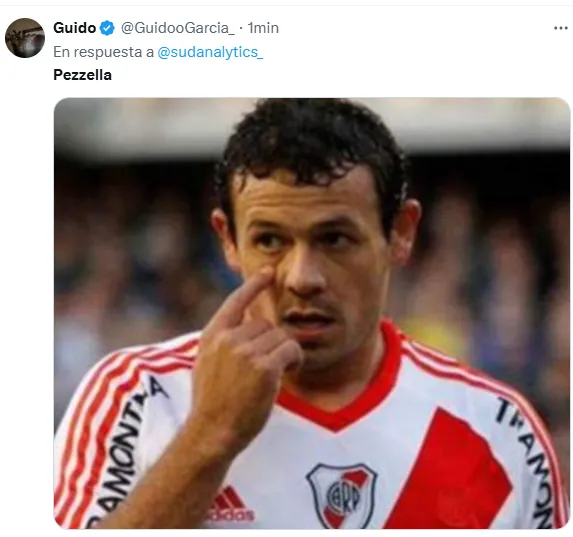Click the blue verified badge beside Guido
Screen dimensions: 573x537
coord(107,28)
